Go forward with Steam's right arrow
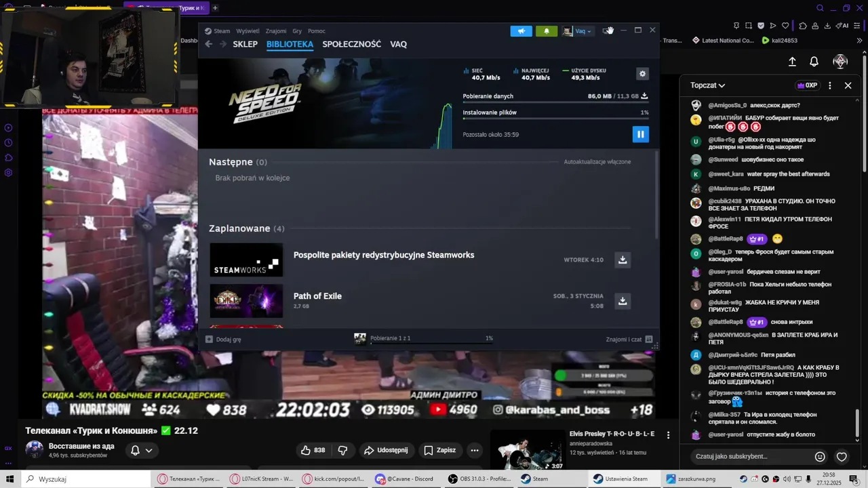 click(222, 44)
